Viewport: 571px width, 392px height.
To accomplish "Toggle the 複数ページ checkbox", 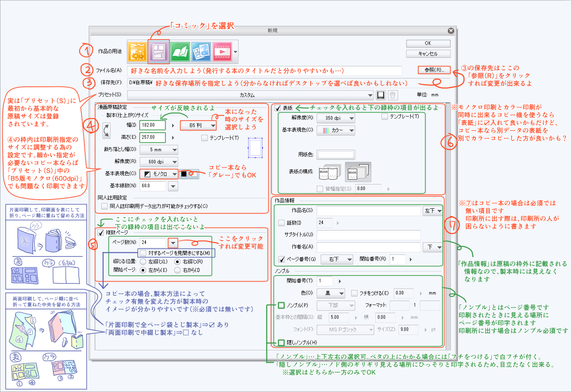I will click(101, 233).
